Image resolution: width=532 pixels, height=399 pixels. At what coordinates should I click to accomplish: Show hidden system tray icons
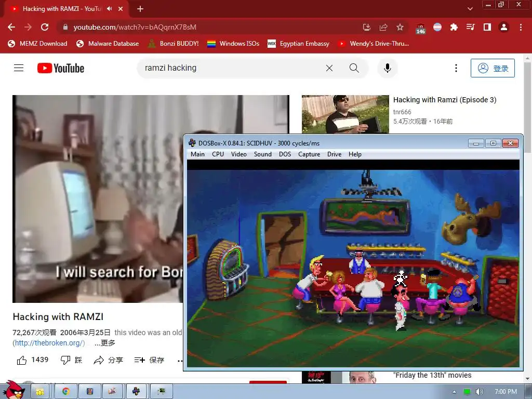[454, 392]
